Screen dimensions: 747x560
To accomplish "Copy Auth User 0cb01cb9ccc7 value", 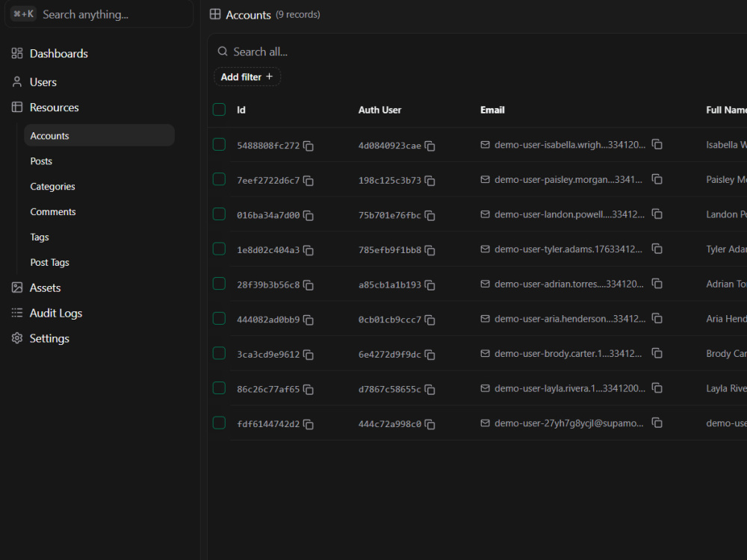I will click(x=430, y=320).
